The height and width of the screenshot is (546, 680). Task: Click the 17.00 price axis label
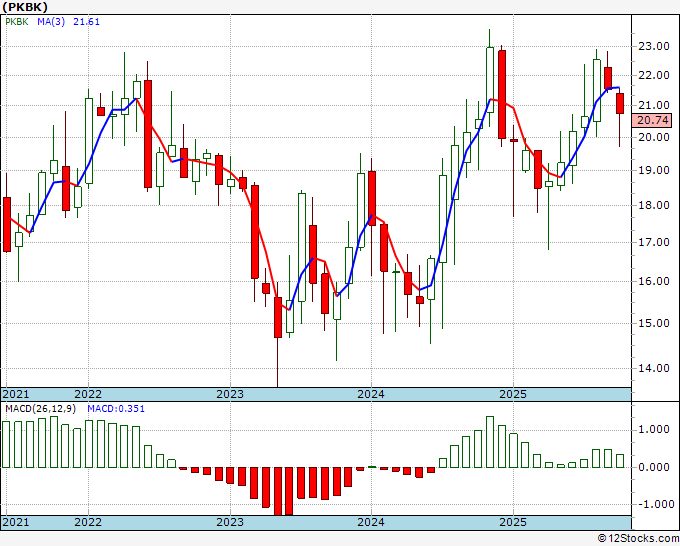[x=654, y=242]
